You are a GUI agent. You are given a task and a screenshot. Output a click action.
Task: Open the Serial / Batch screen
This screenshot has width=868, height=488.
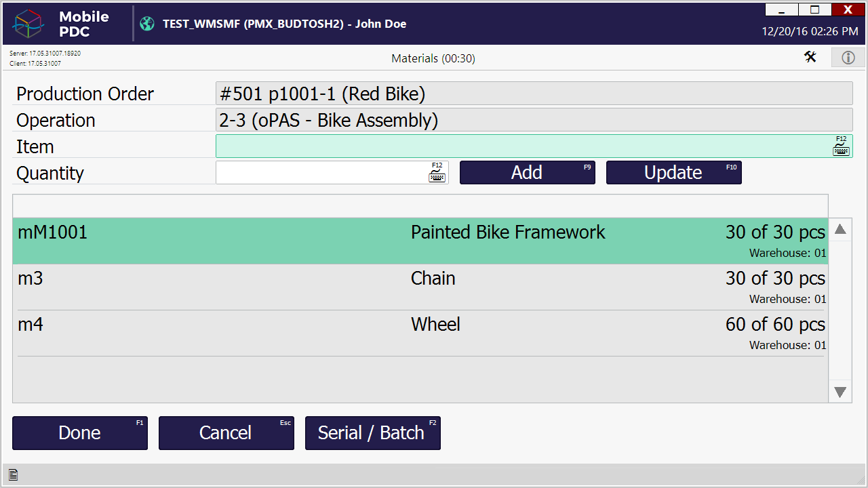[372, 433]
